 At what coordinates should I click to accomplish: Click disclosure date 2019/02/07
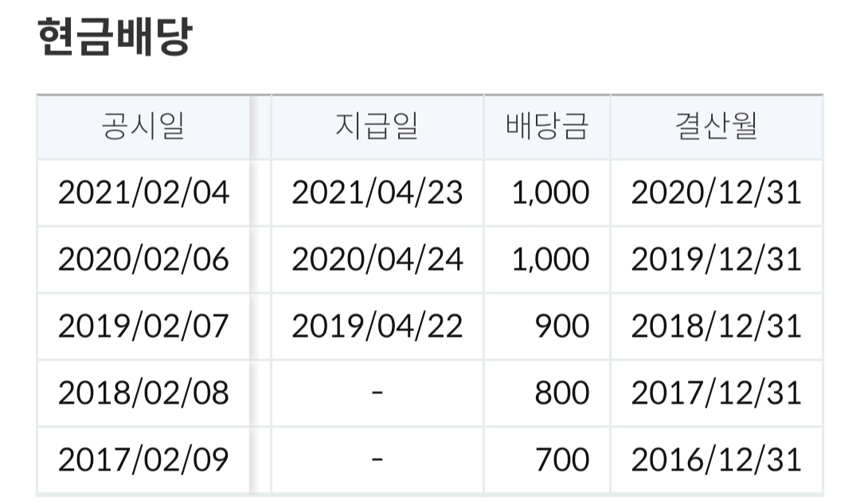(x=143, y=326)
